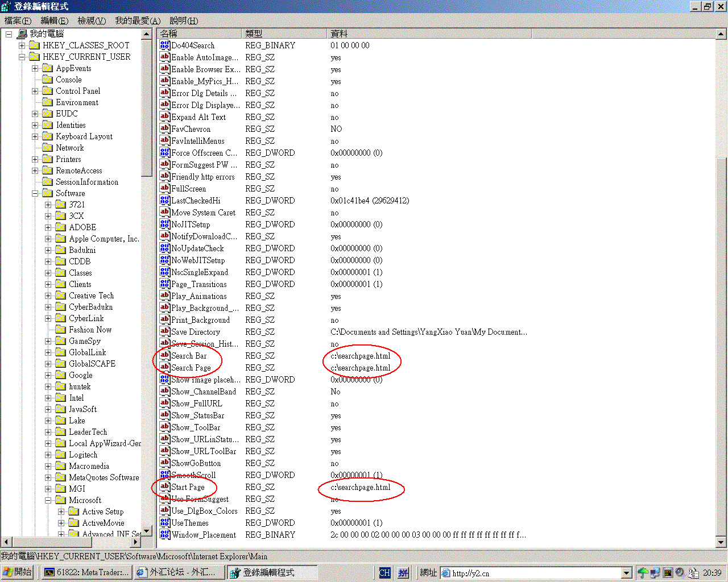
Task: Select the MetaQuotes Software key label
Action: pyautogui.click(x=104, y=477)
